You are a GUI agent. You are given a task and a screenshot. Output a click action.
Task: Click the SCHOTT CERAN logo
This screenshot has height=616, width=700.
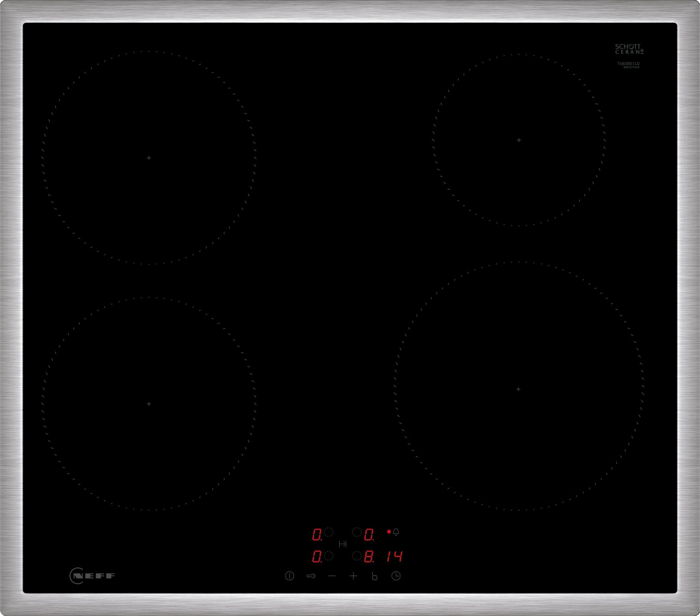629,49
